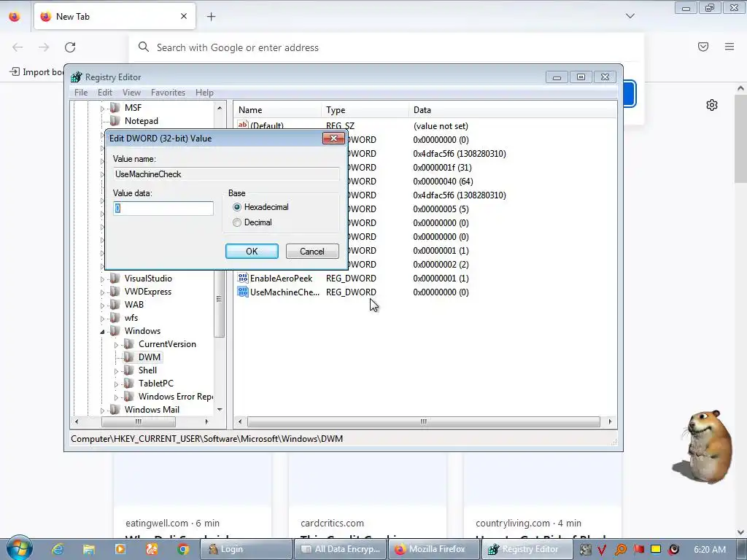Screen dimensions: 747x560
Task: Open the Windows Start menu orb
Action: [19, 548]
